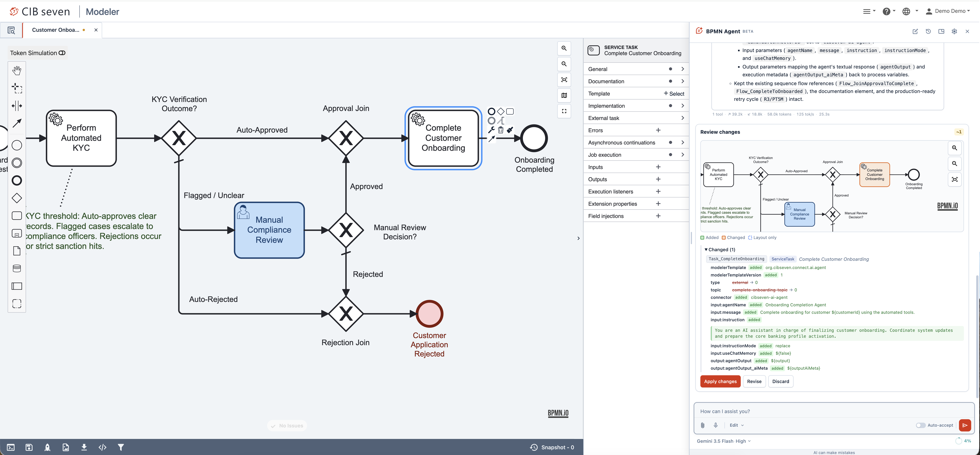Select the lasso tool
980x455 pixels.
(17, 88)
